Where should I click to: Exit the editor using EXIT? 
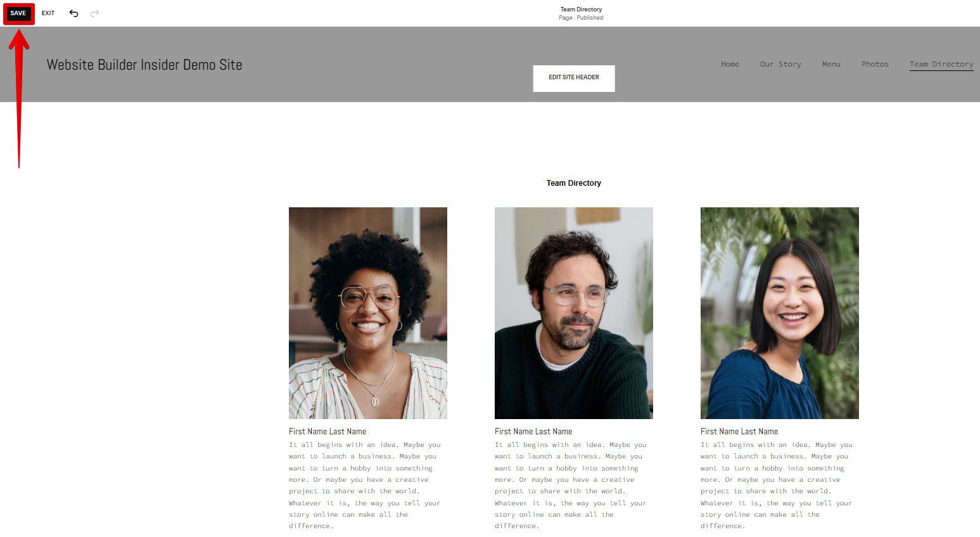point(48,13)
